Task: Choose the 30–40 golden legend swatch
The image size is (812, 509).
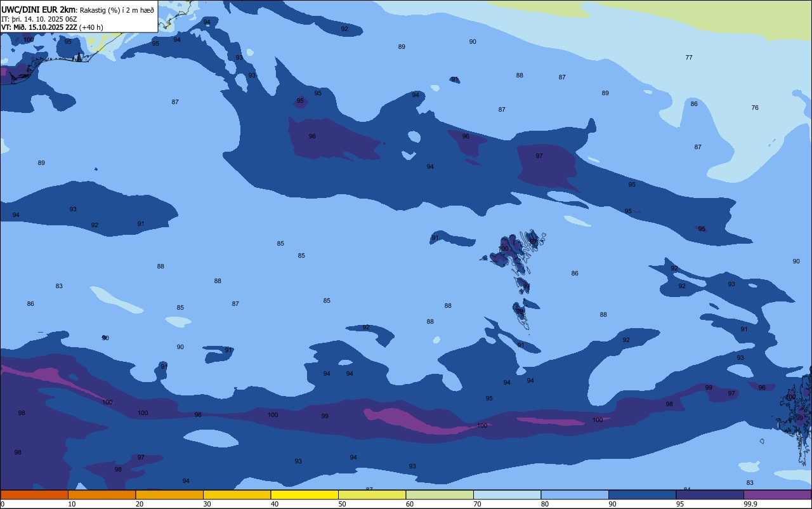Action: click(237, 494)
